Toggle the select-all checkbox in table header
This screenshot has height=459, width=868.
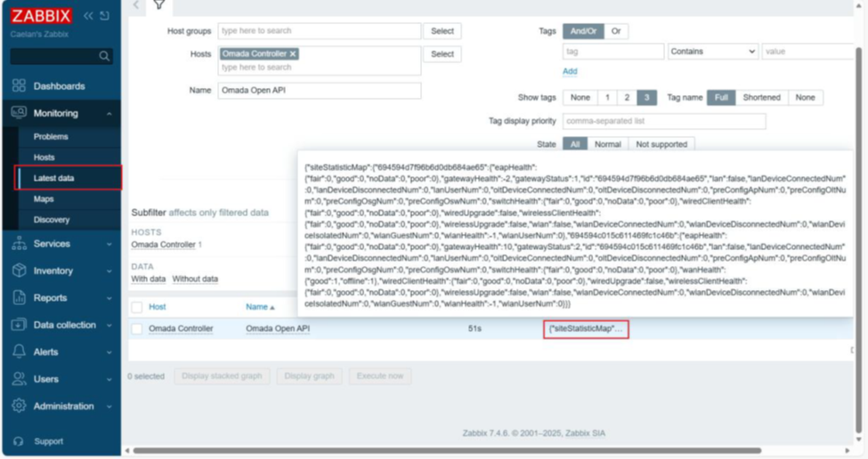pyautogui.click(x=137, y=307)
